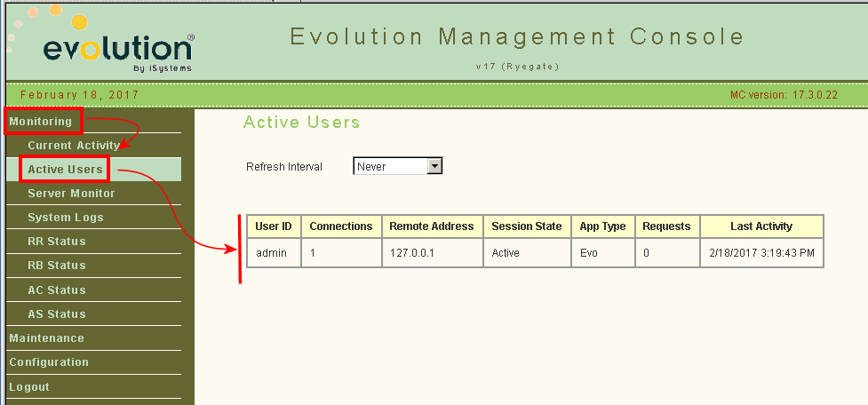Click the Connections column header
The width and height of the screenshot is (868, 405).
pos(341,226)
